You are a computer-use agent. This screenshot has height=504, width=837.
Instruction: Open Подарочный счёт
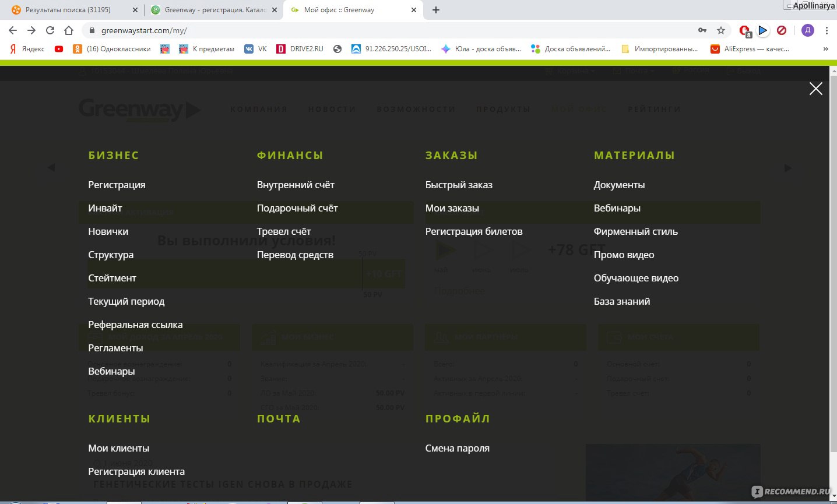[x=297, y=208]
